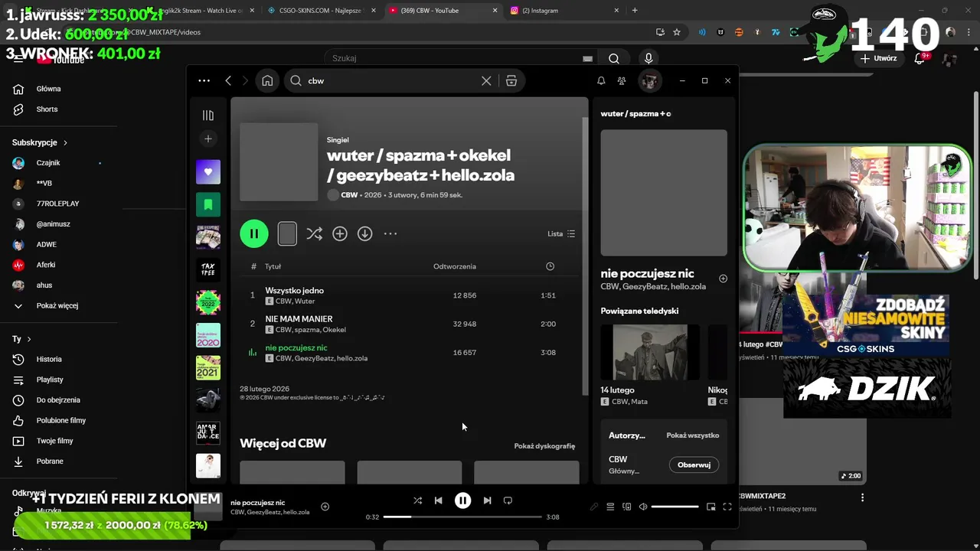This screenshot has width=980, height=551.
Task: Expand Pokaż więcej subscriptions
Action: point(59,306)
